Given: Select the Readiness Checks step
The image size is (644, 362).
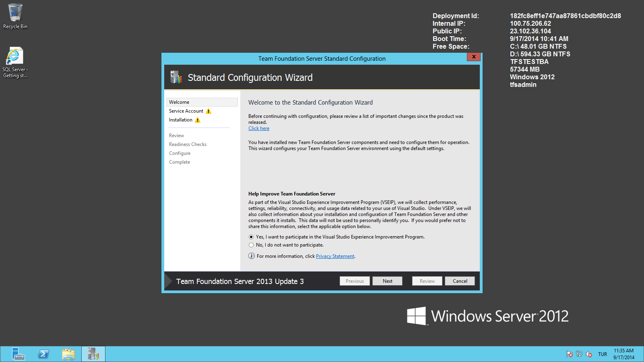Looking at the screenshot, I should 188,144.
